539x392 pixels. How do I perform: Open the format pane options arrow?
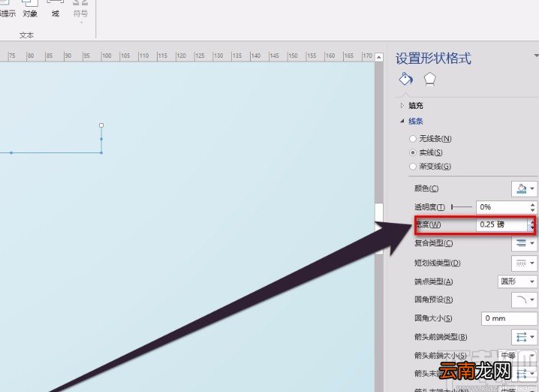click(x=536, y=56)
